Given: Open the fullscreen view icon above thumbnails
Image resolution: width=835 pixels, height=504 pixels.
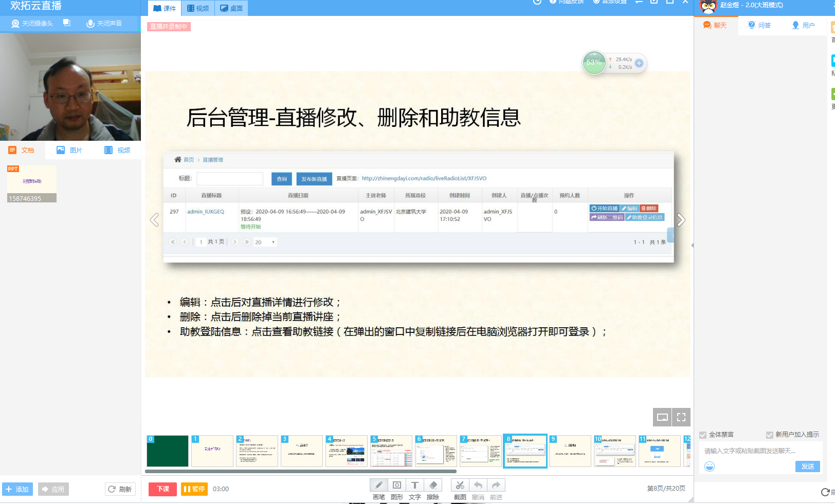Looking at the screenshot, I should tap(681, 417).
